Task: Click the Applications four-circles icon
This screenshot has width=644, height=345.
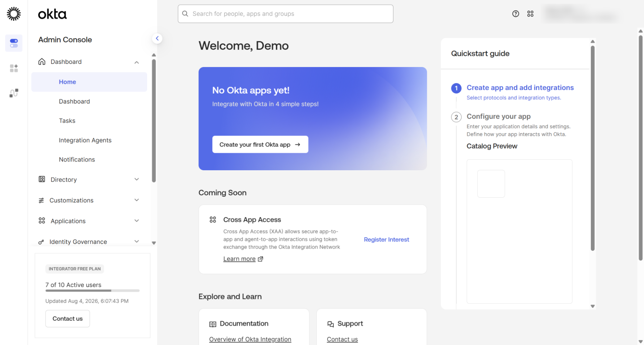Action: point(42,221)
